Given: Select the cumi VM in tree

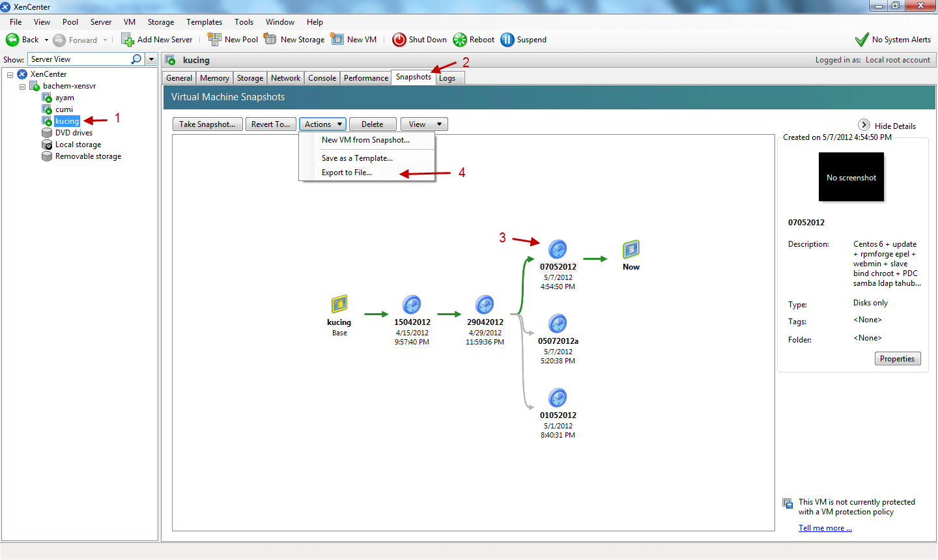Looking at the screenshot, I should (x=64, y=109).
